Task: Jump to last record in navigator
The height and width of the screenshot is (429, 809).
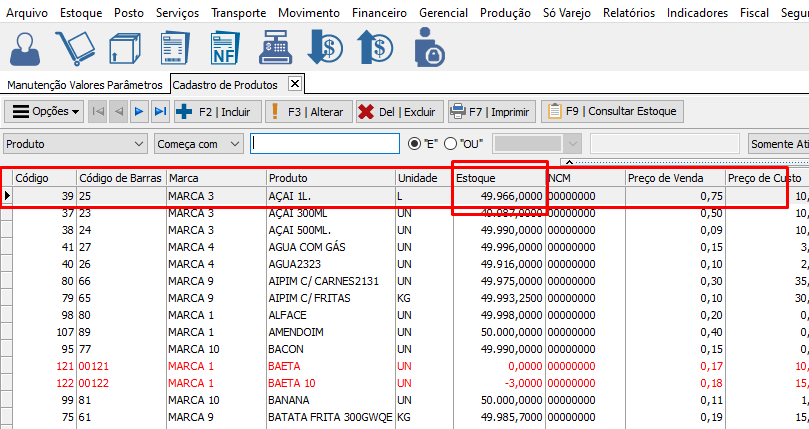Action: tap(160, 112)
